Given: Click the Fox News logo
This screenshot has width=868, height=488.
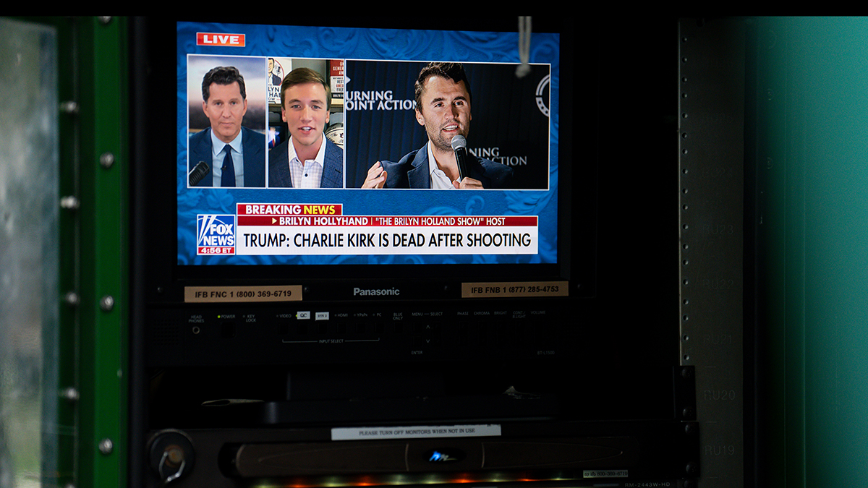Looking at the screenshot, I should click(216, 234).
